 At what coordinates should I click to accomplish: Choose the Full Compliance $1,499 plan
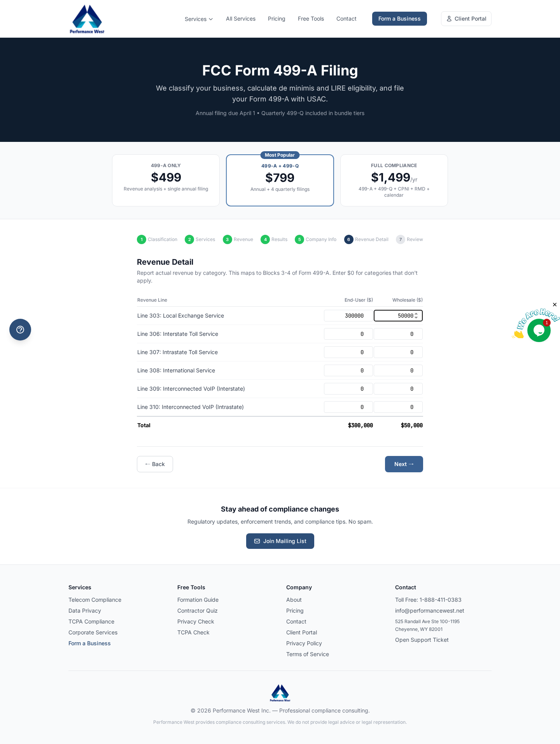394,180
